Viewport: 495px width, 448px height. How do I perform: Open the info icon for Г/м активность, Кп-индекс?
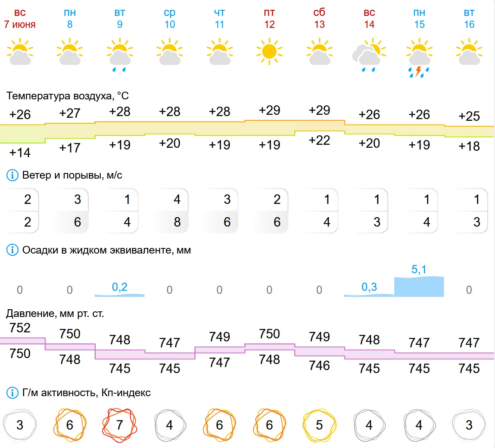point(12,393)
